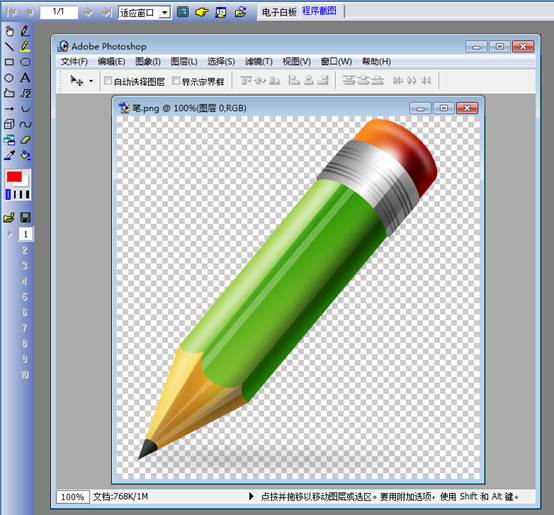Select the yellow highlighter pen tool

click(x=25, y=47)
